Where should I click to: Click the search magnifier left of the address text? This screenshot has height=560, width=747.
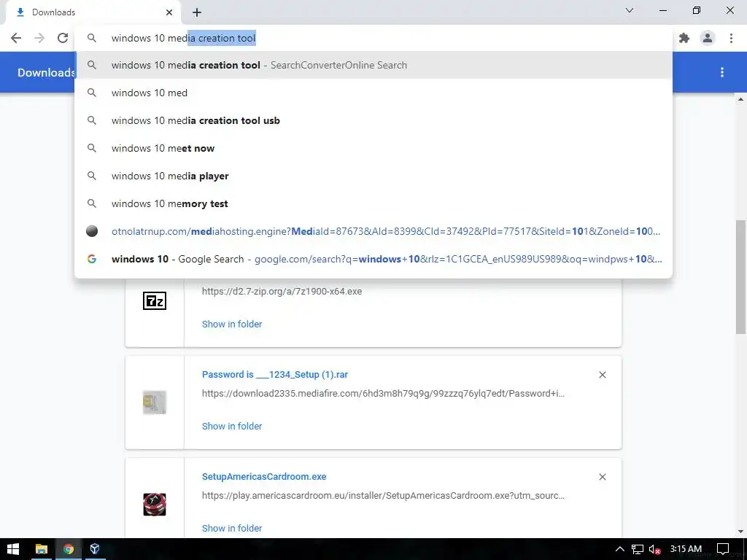(x=92, y=38)
